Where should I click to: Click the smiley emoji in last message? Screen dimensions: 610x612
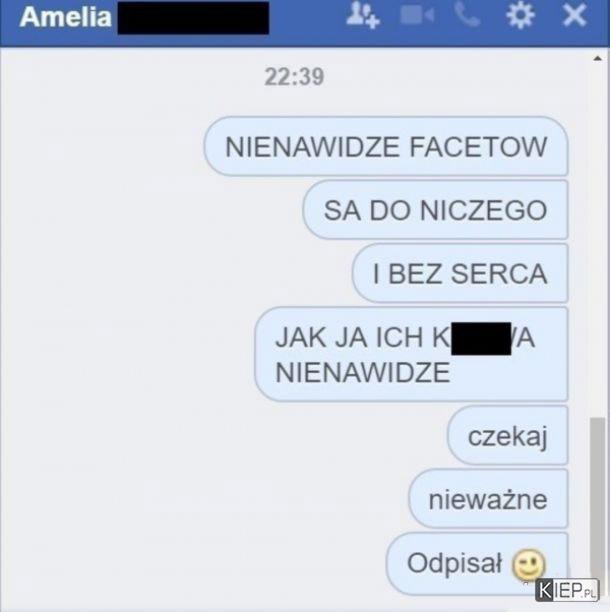tap(529, 565)
